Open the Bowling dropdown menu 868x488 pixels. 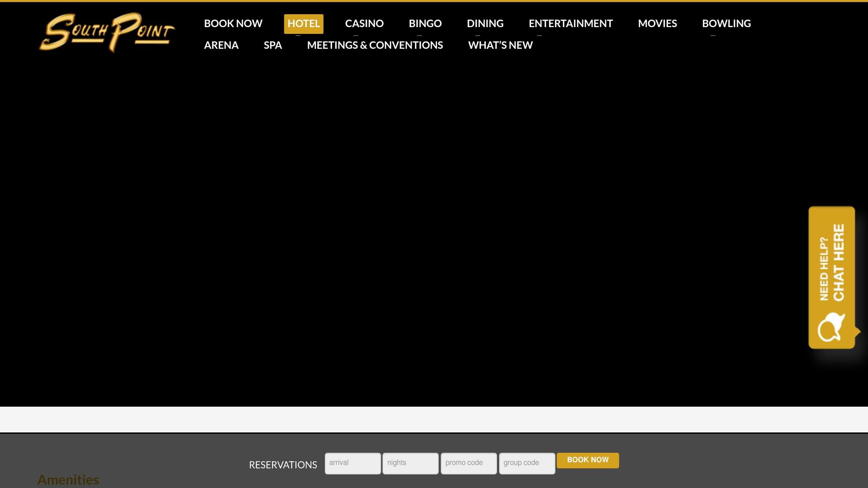coord(726,24)
